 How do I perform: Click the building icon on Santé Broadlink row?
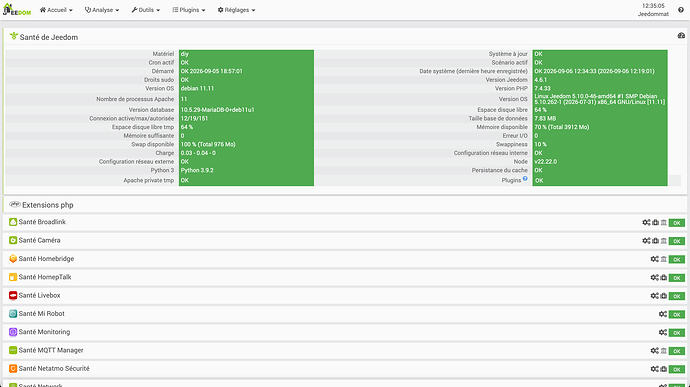(x=664, y=222)
